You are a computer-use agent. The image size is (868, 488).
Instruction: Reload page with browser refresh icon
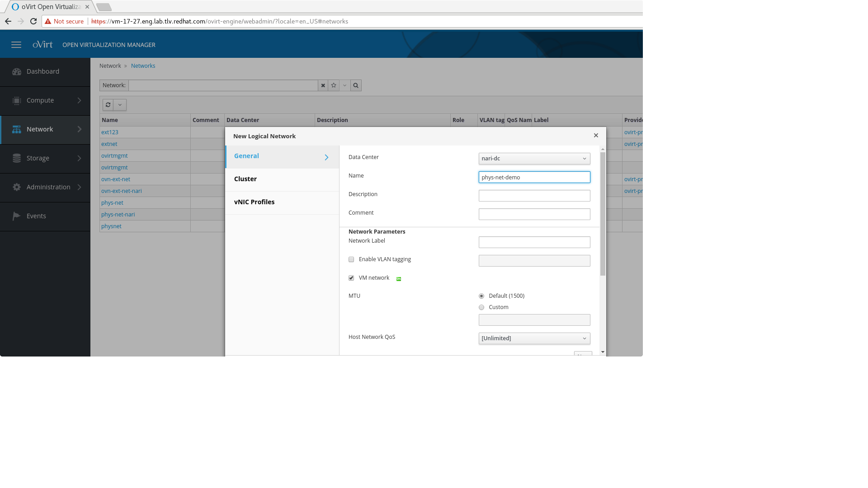pos(33,21)
